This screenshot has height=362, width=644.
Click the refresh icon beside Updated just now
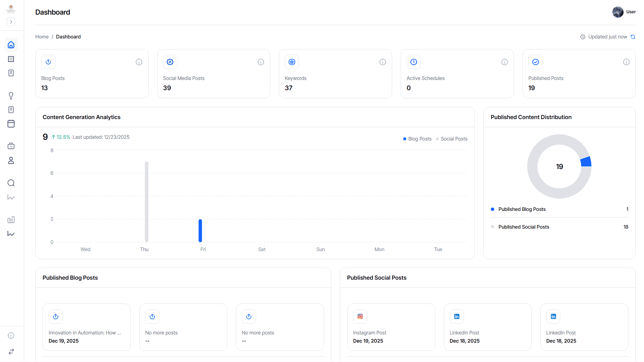coord(633,37)
